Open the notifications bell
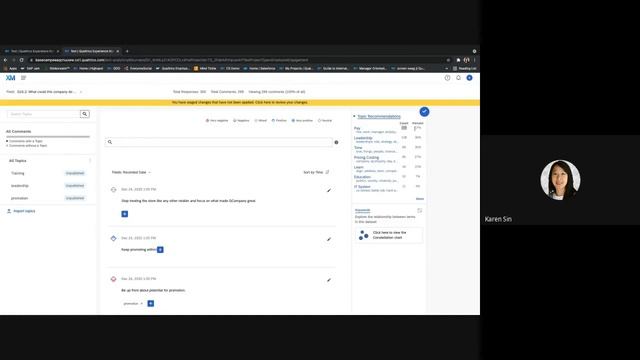The image size is (640, 360). click(458, 78)
